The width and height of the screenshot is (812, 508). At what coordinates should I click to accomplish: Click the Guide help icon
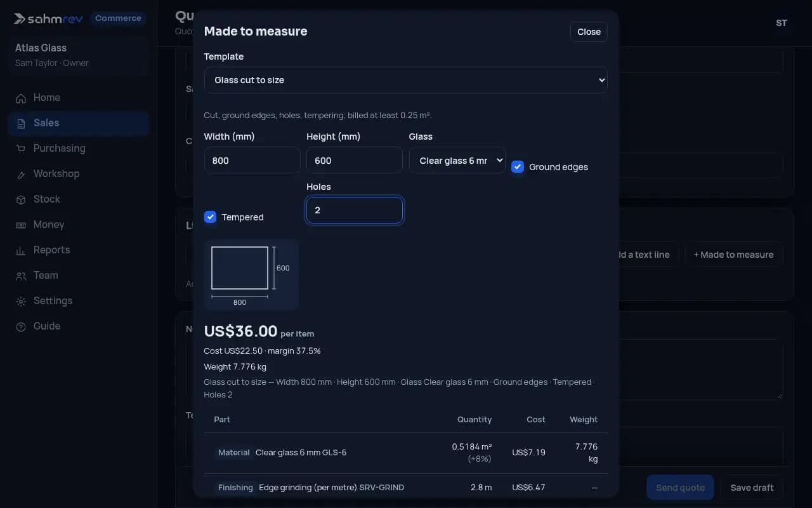pos(21,326)
